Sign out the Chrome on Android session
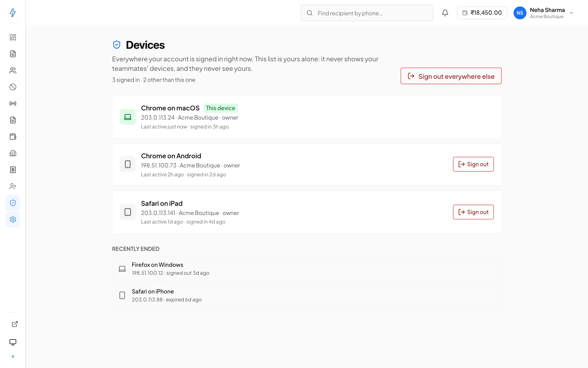The image size is (588, 368). (473, 164)
